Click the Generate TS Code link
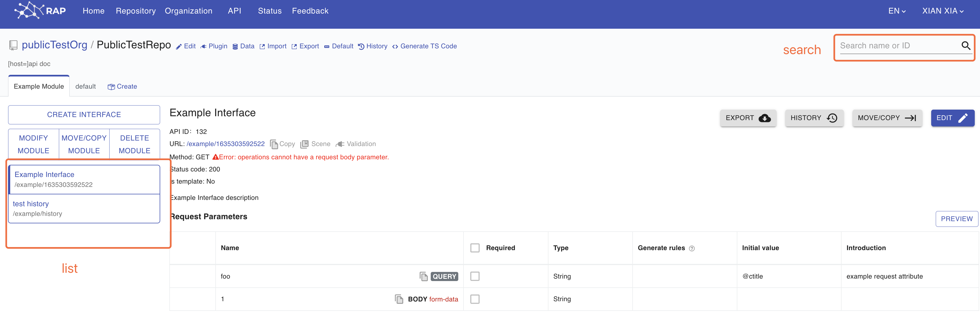Image resolution: width=980 pixels, height=323 pixels. [x=428, y=46]
